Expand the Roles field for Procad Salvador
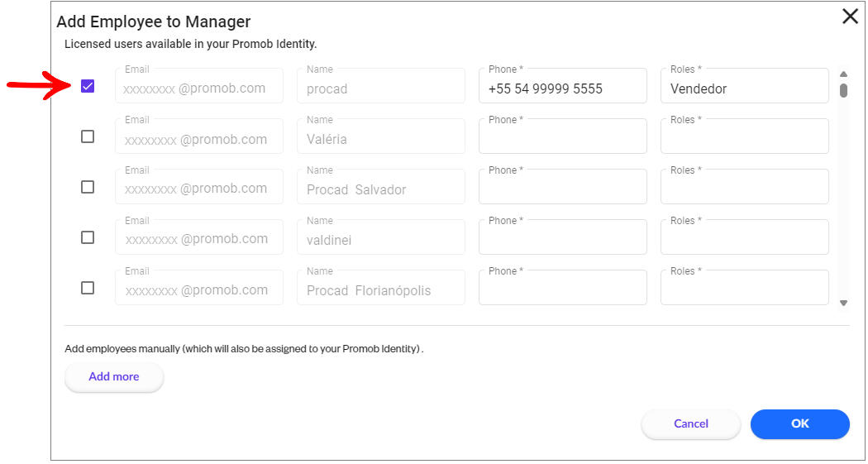This screenshot has width=868, height=464. 745,187
